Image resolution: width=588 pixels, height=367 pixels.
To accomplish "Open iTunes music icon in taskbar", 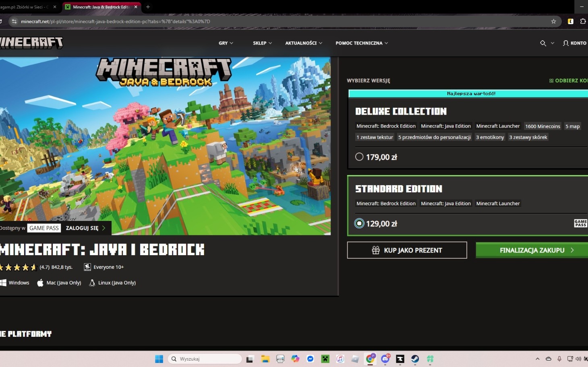I will (x=340, y=359).
